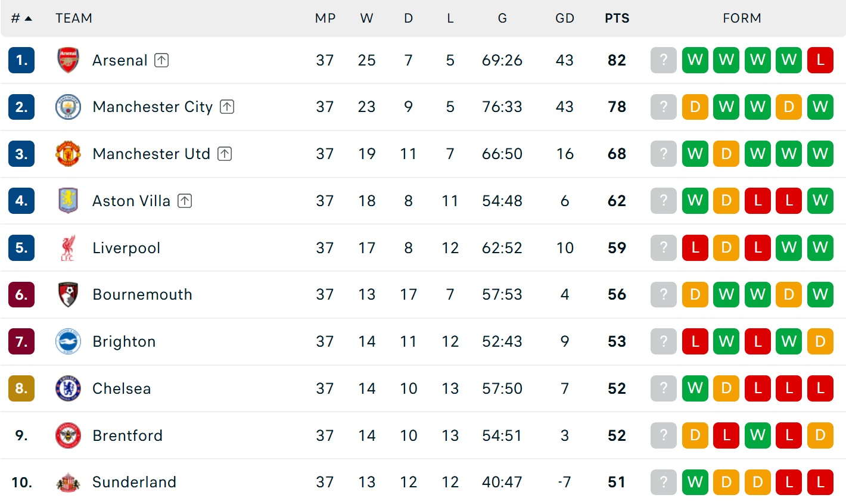
Task: Click Arsenal's red L form badge
Action: pyautogui.click(x=820, y=60)
